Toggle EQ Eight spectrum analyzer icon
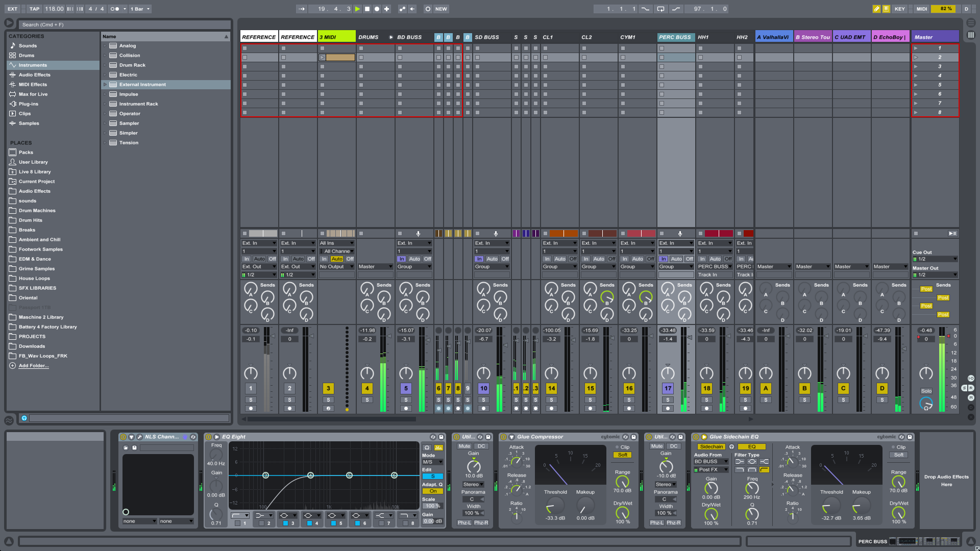The width and height of the screenshot is (980, 551). coord(438,447)
